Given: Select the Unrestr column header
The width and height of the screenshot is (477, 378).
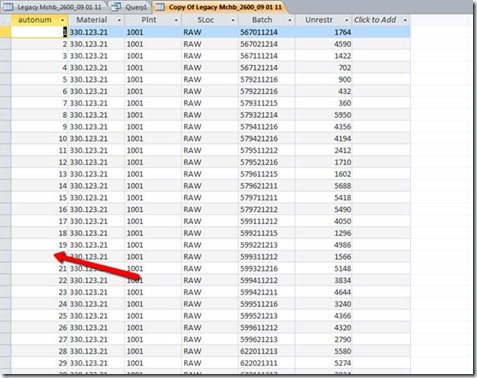Looking at the screenshot, I should tap(323, 20).
